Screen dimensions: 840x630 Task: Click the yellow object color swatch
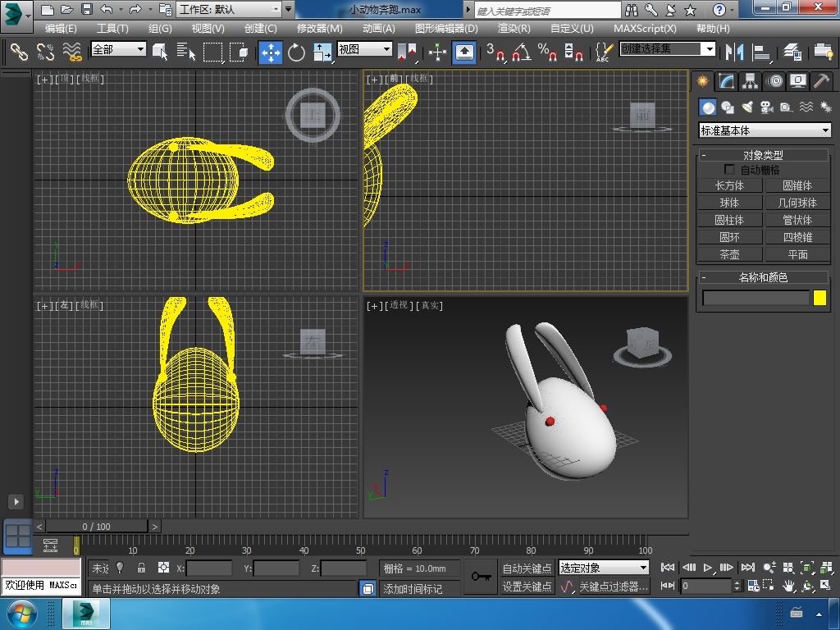click(x=819, y=299)
